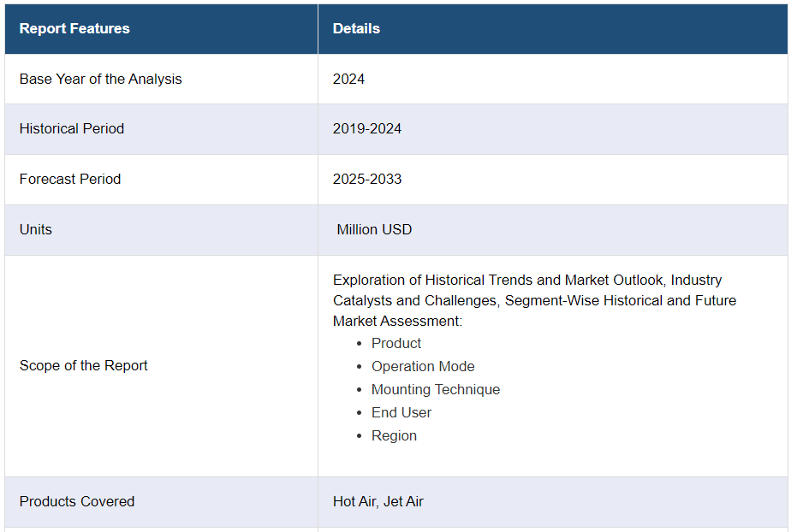Click the Hot Air product text
This screenshot has height=532, width=791.
(x=354, y=501)
